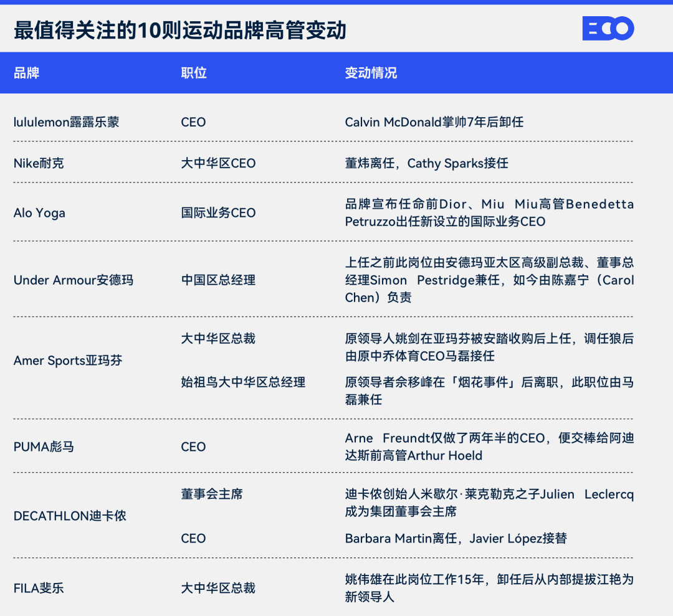Select the 董炜离任，Cathy Sparks接任 description
This screenshot has width=673, height=616.
pyautogui.click(x=426, y=163)
